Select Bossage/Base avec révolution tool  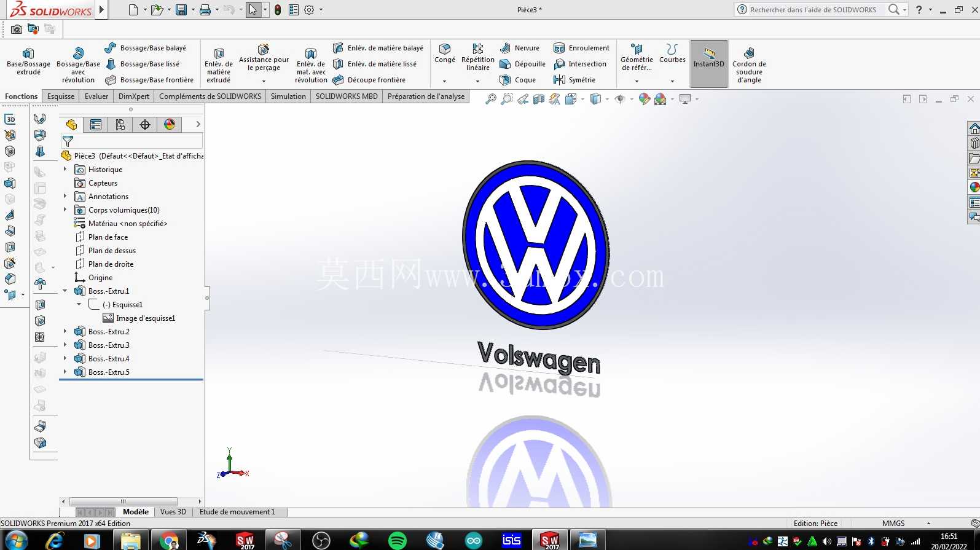tap(78, 65)
